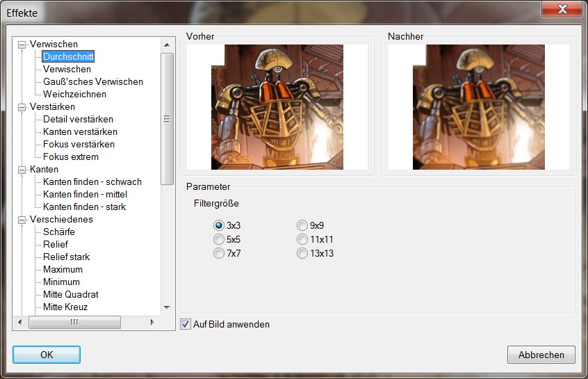Viewport: 588px width, 379px height.
Task: Pick Fokus extrem effect
Action: (71, 157)
